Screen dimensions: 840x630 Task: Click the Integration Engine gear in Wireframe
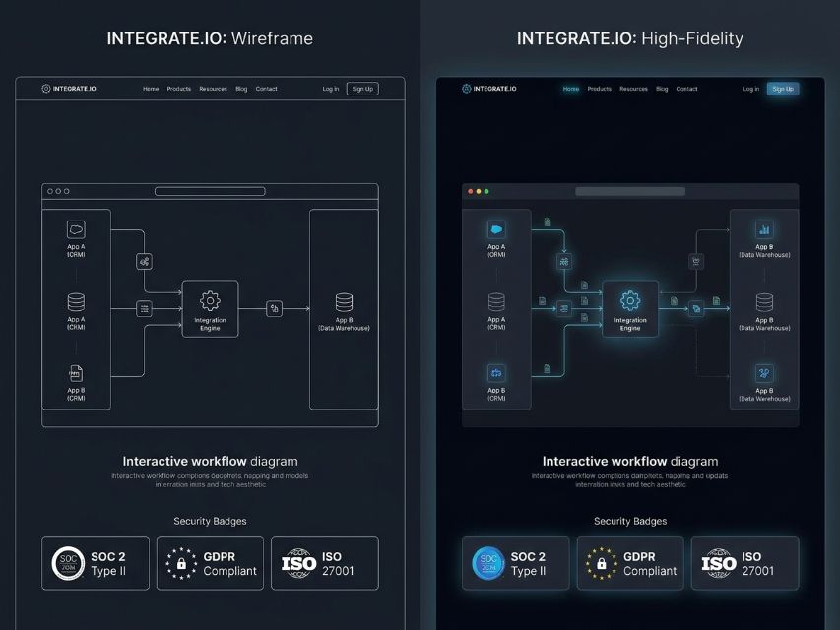pos(210,301)
